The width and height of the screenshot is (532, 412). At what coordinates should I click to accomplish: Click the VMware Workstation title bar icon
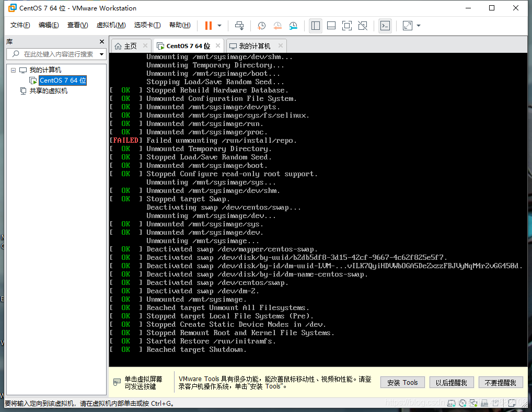click(12, 8)
